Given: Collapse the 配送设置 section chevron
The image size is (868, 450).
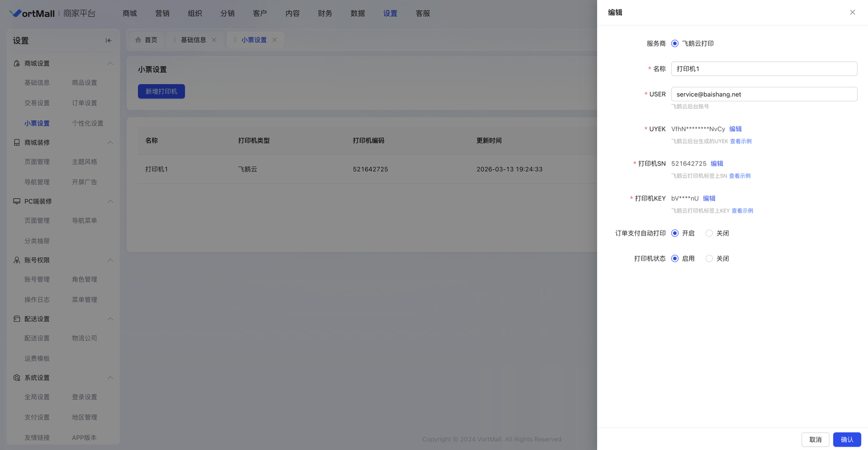Looking at the screenshot, I should coord(110,319).
